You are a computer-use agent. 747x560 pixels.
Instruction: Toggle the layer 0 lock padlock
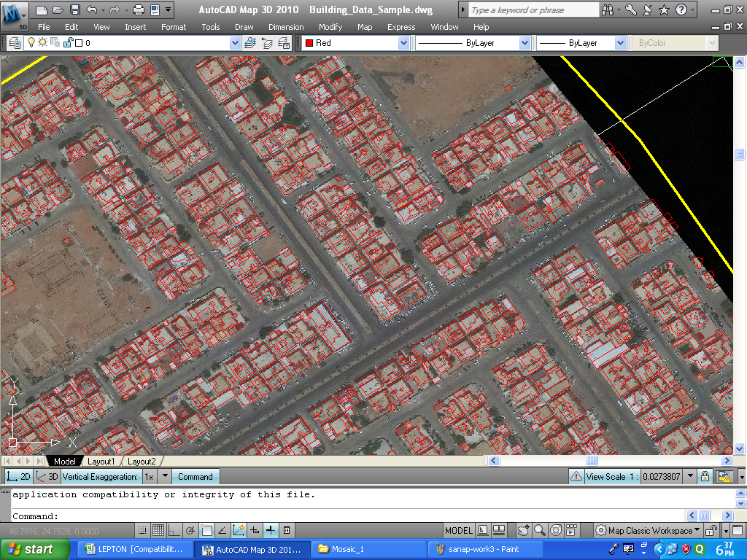[x=68, y=43]
